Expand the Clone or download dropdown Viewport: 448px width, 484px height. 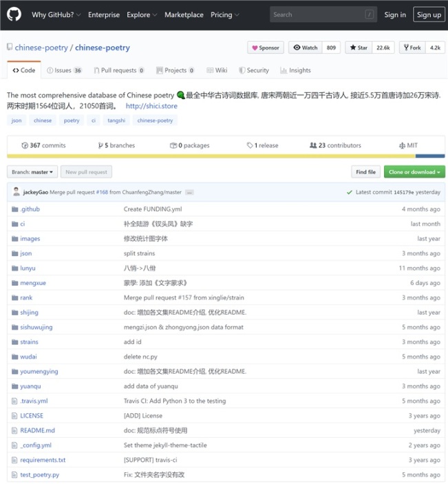414,172
